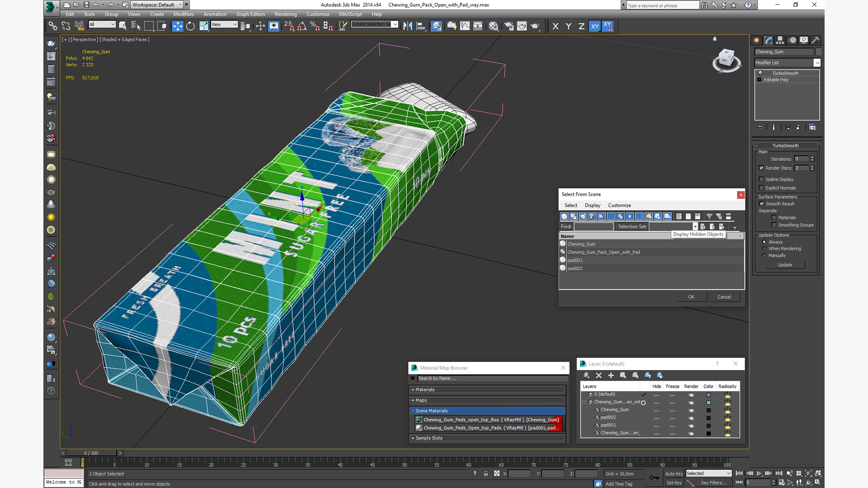Select the Always update option
868x488 pixels.
[764, 242]
